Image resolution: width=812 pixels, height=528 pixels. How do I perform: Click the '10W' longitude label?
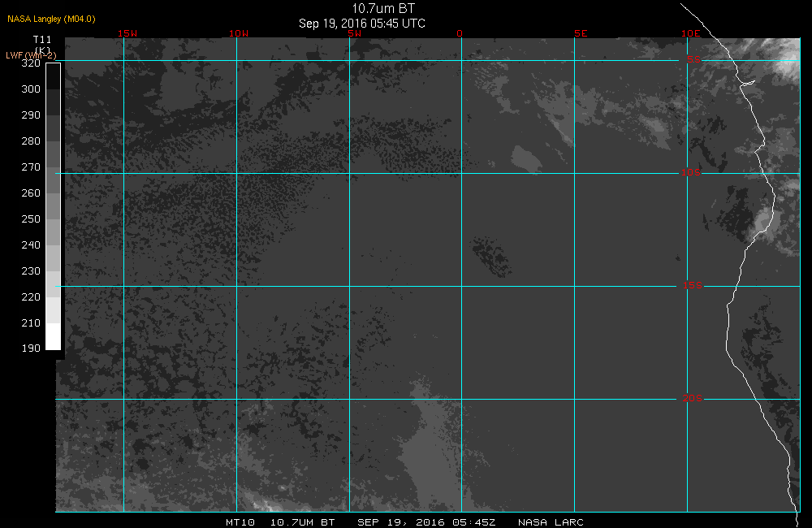point(239,33)
